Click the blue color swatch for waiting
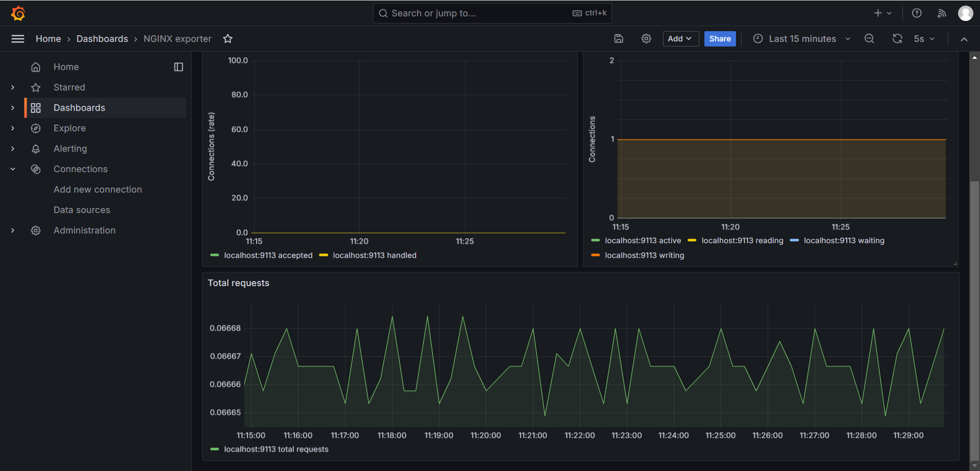Image resolution: width=980 pixels, height=471 pixels. tap(794, 240)
